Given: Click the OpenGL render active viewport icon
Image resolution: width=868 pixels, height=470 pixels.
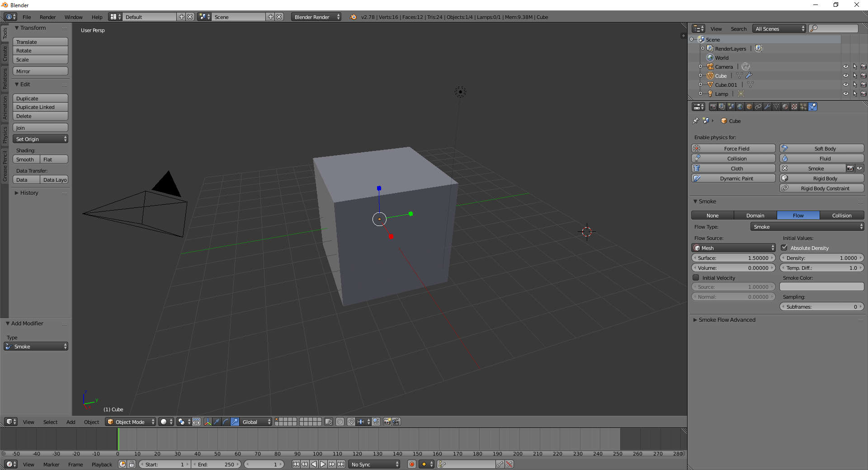Looking at the screenshot, I should click(x=387, y=422).
